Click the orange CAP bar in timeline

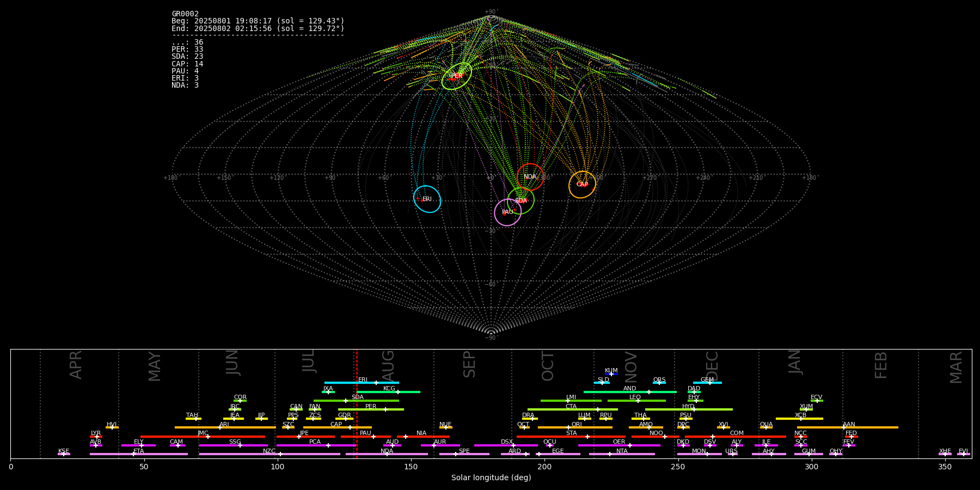(x=338, y=427)
